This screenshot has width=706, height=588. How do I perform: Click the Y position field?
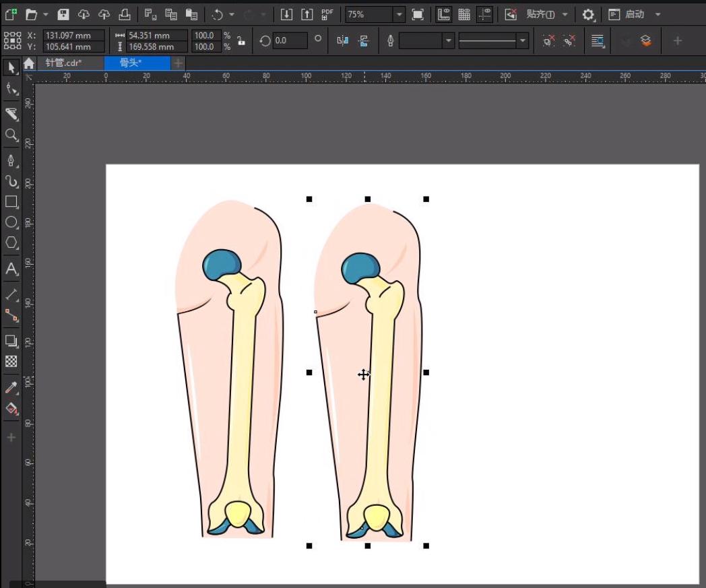click(73, 47)
